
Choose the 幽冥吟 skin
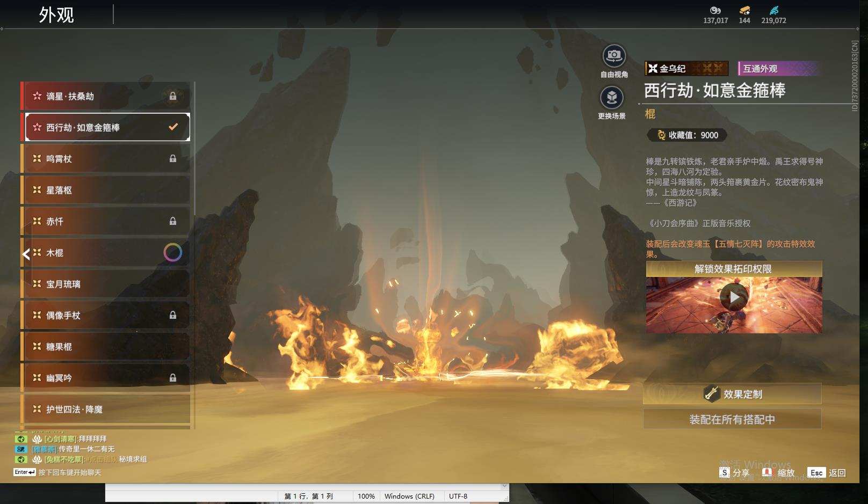tap(105, 378)
